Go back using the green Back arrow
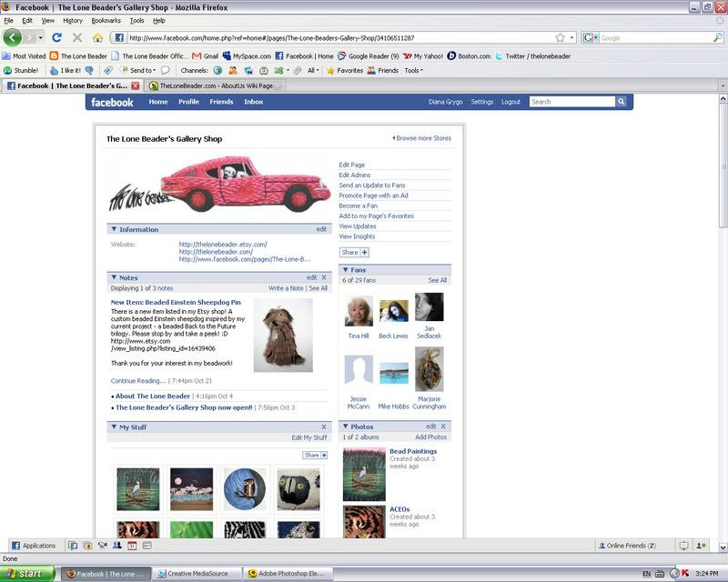The height and width of the screenshot is (582, 728). click(13, 37)
